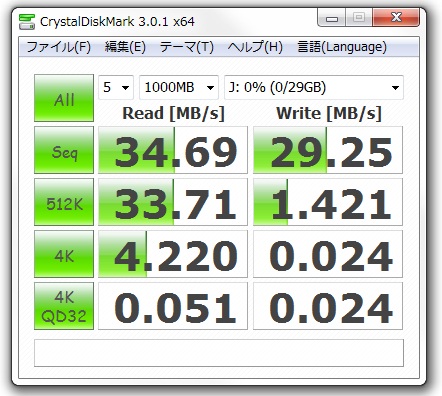Screen dimensions: 442x396
Task: Click the 512K read result 33.71
Action: pyautogui.click(x=173, y=202)
